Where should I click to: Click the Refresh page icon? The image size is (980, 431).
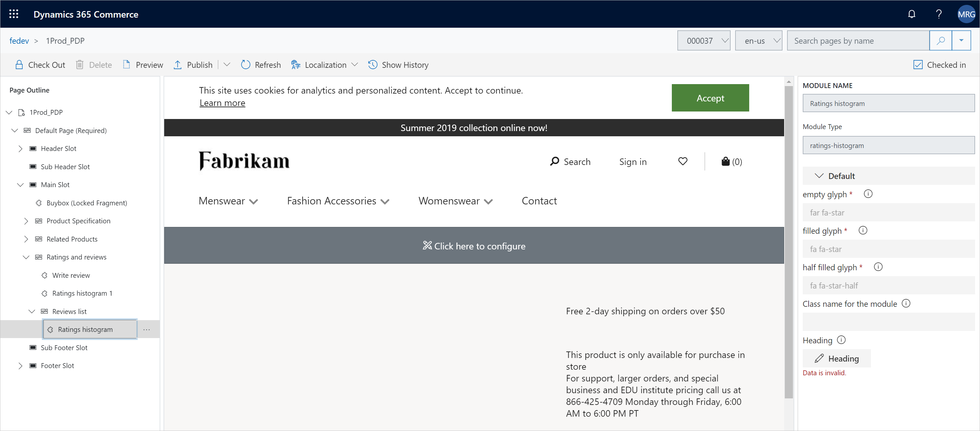pos(245,65)
